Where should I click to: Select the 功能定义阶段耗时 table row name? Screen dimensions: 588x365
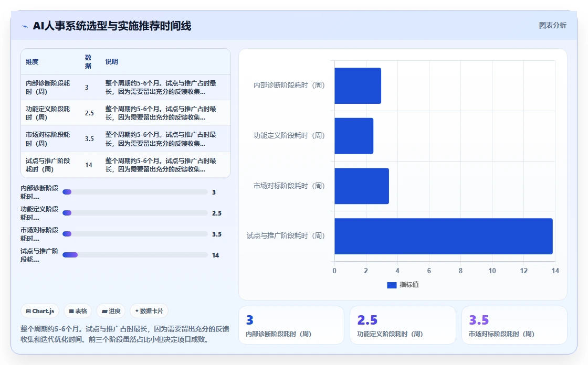pos(48,113)
